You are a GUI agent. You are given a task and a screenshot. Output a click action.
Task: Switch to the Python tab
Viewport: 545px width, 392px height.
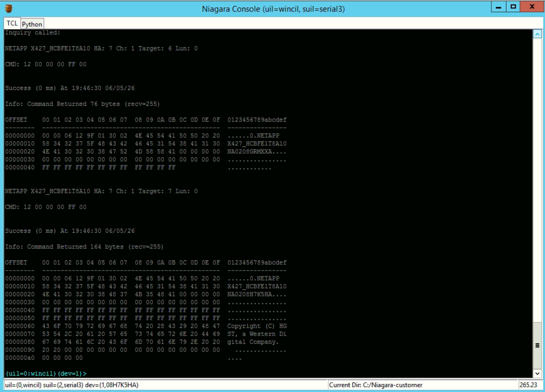(32, 24)
